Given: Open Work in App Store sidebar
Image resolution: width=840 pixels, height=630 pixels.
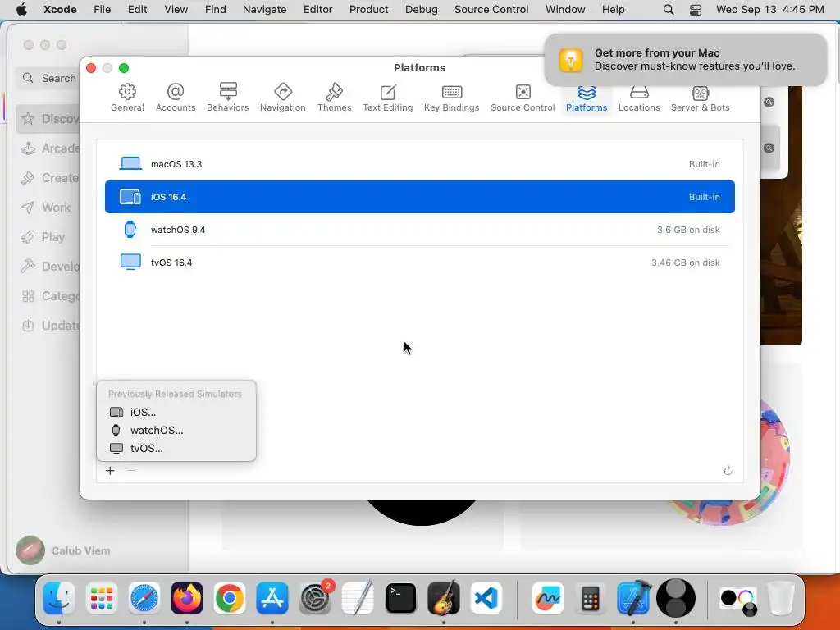Looking at the screenshot, I should point(48,208).
